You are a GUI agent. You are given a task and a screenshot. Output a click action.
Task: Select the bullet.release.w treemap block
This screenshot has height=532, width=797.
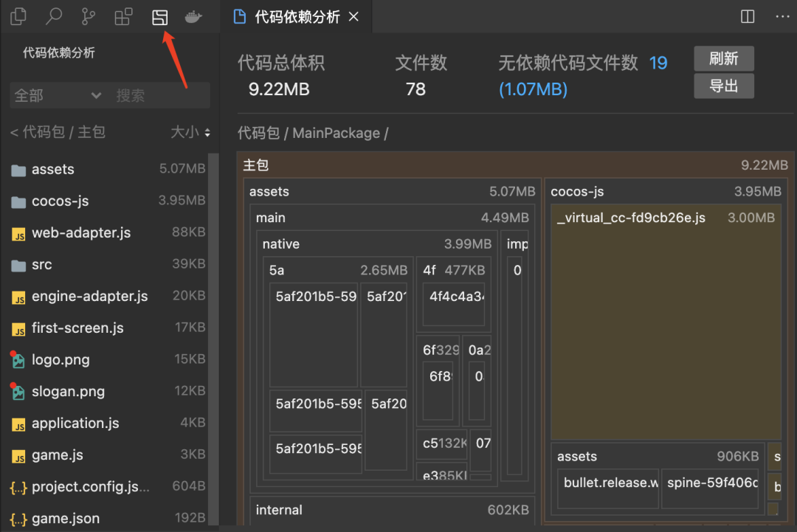pyautogui.click(x=608, y=488)
